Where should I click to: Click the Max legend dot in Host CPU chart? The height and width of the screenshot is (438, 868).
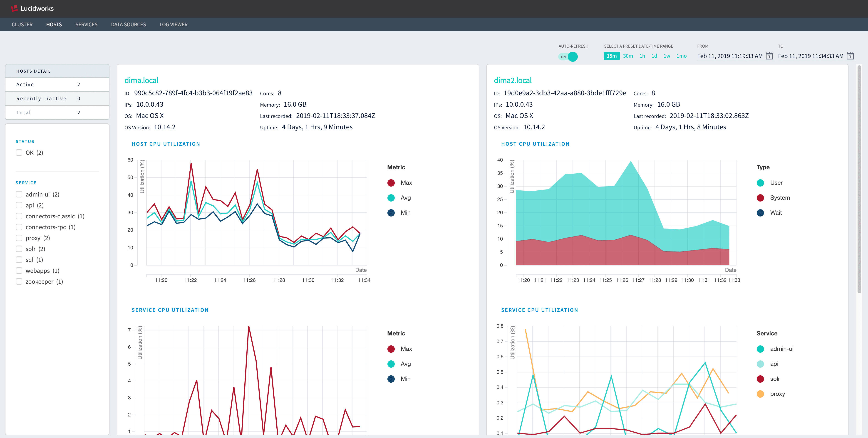pyautogui.click(x=391, y=183)
